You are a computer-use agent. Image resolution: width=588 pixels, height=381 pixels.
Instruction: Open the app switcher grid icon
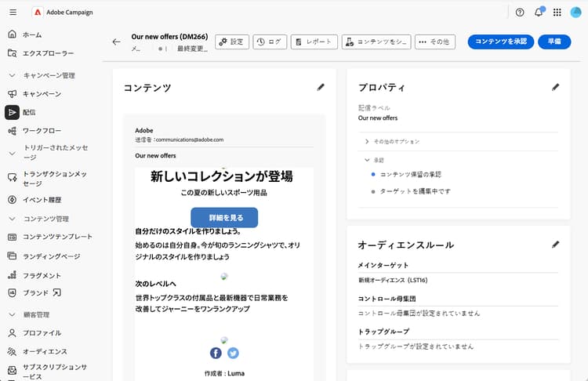pos(557,13)
